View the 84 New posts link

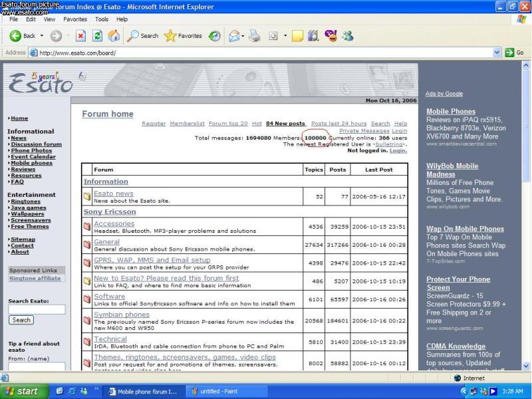pos(286,124)
